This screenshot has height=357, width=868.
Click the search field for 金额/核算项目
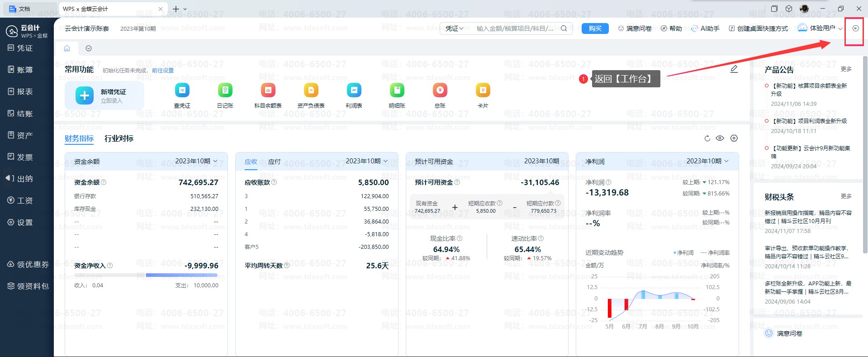pos(515,29)
